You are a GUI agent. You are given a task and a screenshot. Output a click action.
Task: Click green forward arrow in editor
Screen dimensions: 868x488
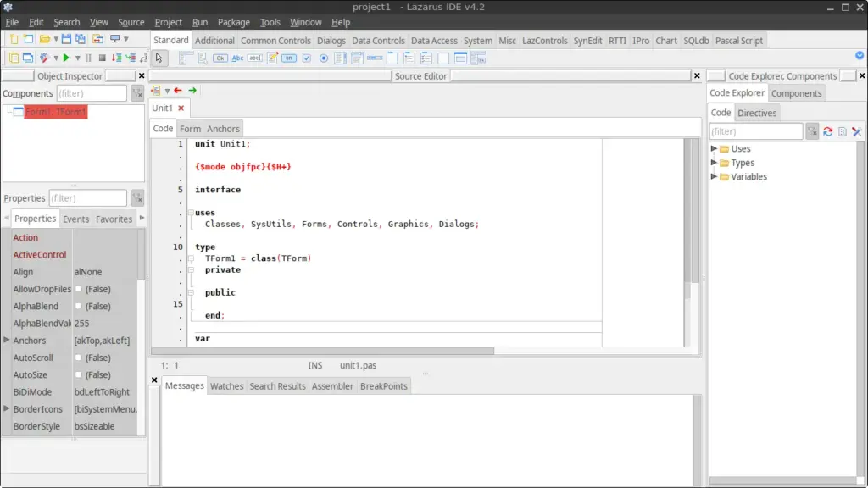[x=192, y=90]
